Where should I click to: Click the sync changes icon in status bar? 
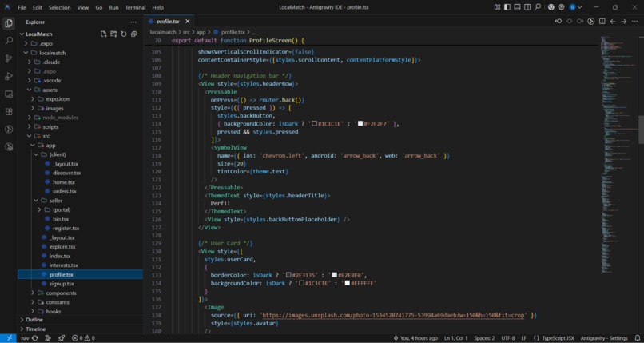coord(35,338)
